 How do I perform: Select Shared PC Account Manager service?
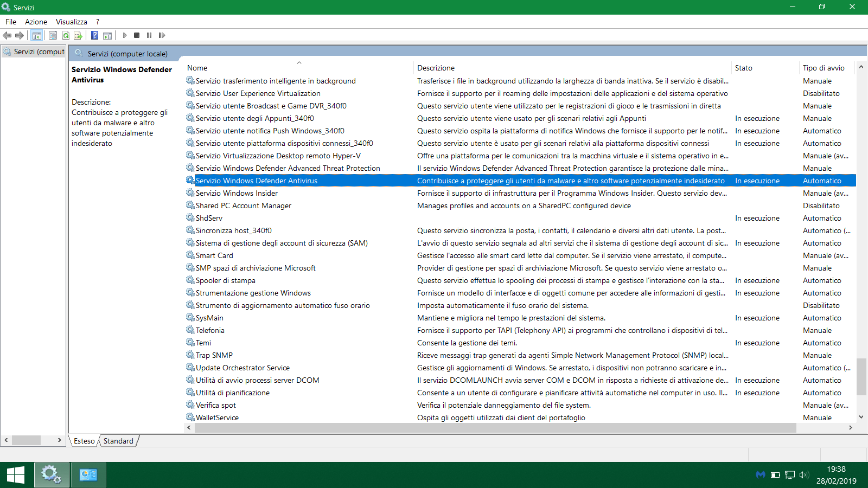pyautogui.click(x=520, y=206)
